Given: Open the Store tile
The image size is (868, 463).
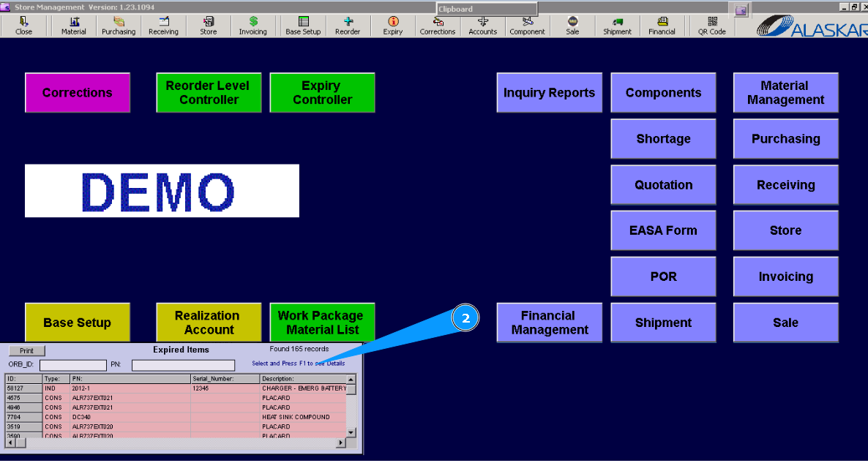Looking at the screenshot, I should 785,230.
